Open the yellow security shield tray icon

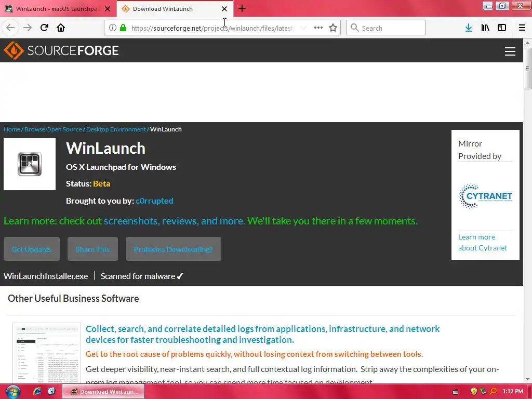tap(474, 392)
